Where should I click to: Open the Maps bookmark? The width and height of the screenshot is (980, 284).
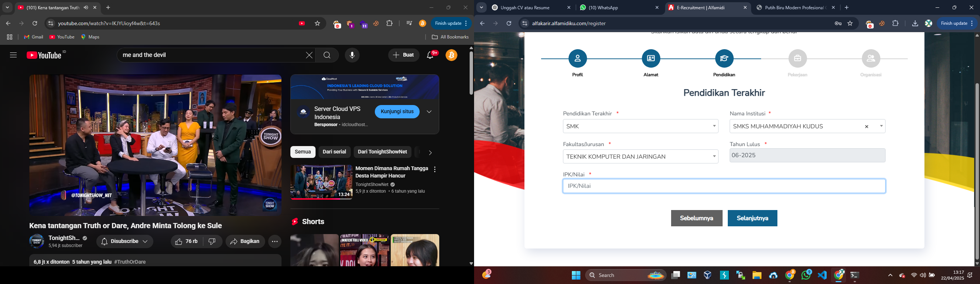90,37
